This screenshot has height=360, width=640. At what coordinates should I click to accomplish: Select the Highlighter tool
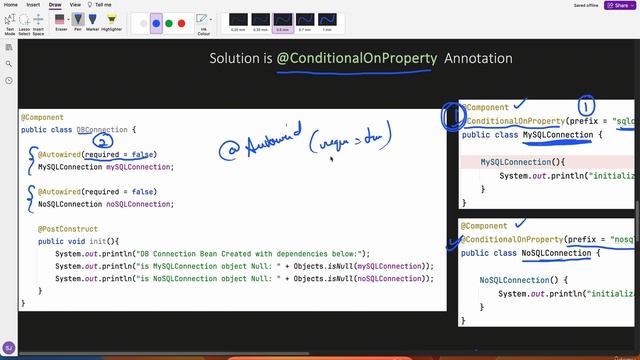[x=111, y=22]
